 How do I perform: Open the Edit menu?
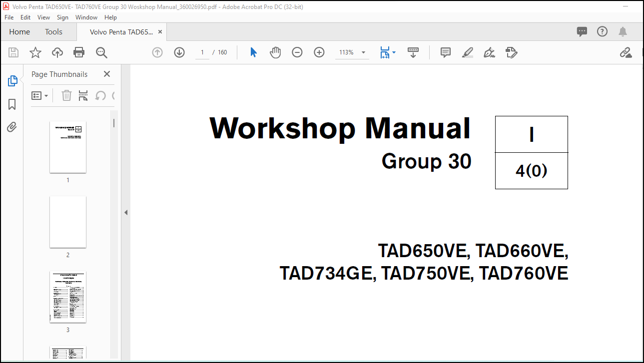click(25, 17)
